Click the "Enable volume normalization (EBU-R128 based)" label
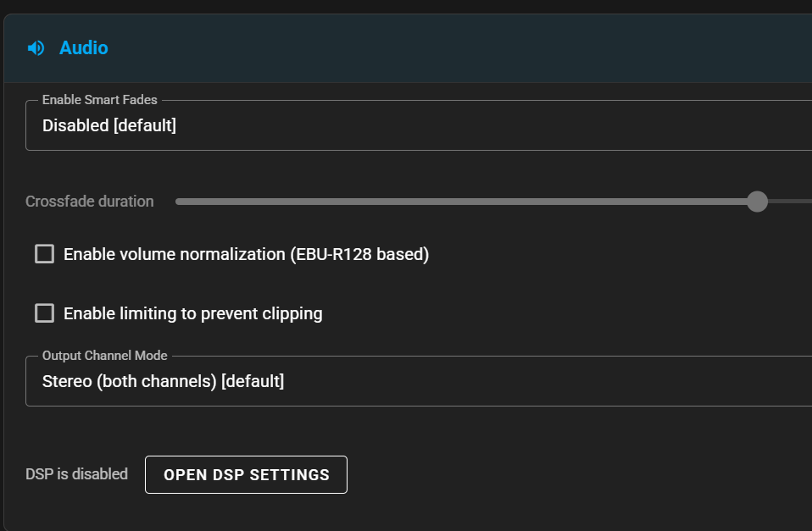The width and height of the screenshot is (812, 531). pyautogui.click(x=246, y=254)
